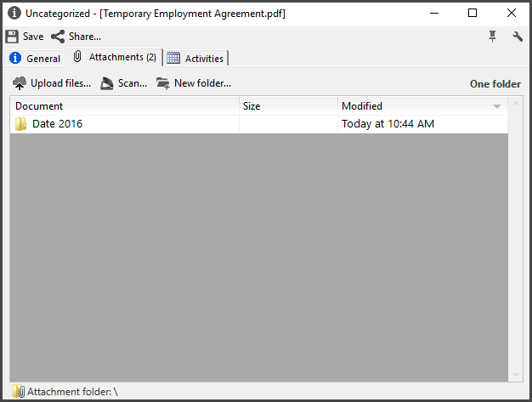Switch to the General tab
The height and width of the screenshot is (402, 532).
pos(35,59)
